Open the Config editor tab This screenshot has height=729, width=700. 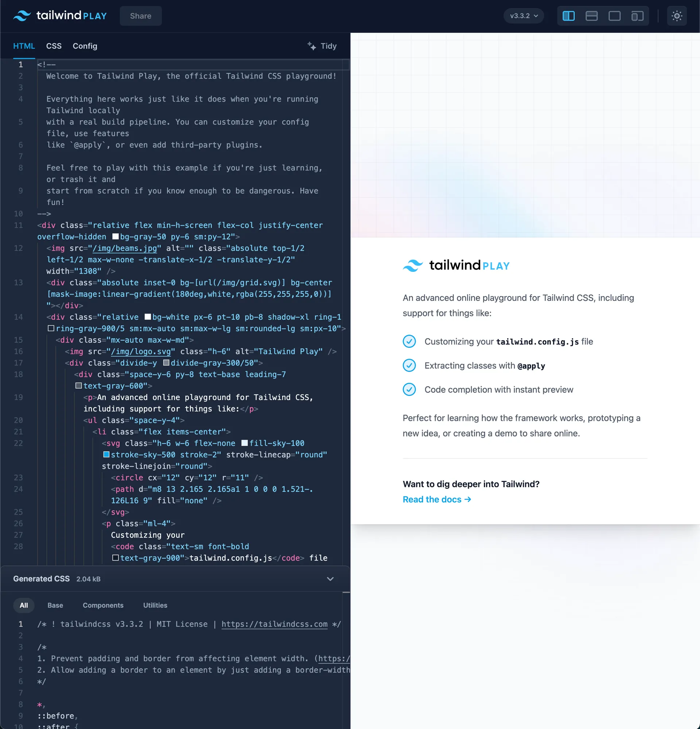tap(85, 46)
